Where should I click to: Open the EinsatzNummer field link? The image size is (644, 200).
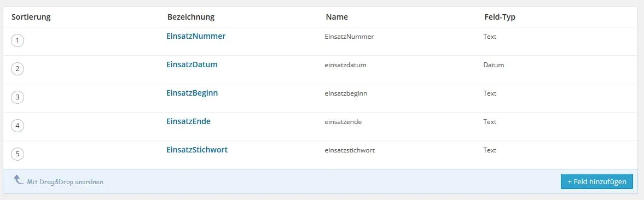[196, 36]
